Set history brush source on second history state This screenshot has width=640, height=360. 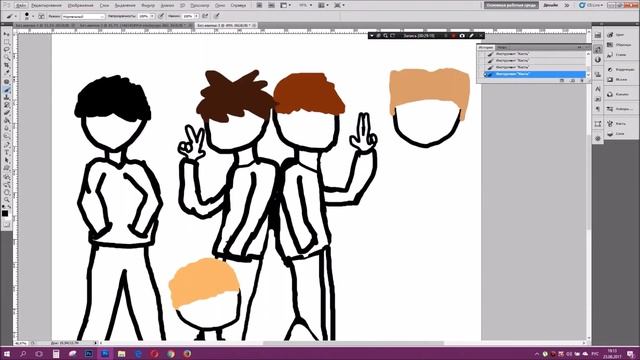[x=481, y=60]
